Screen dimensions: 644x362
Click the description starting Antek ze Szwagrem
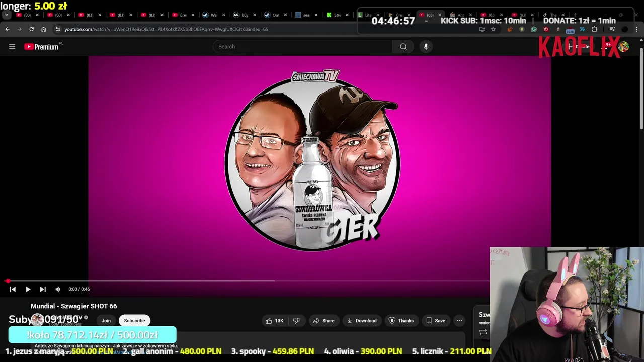[x=106, y=346]
